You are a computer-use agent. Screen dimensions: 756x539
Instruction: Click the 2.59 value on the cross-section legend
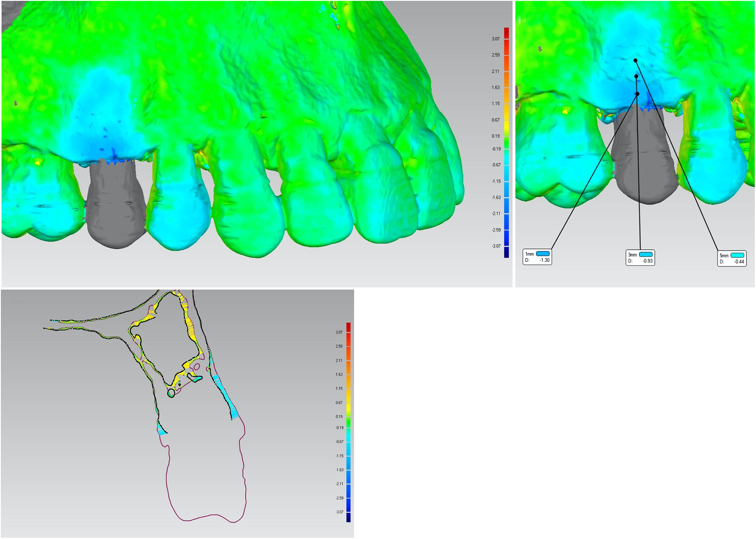tap(339, 347)
